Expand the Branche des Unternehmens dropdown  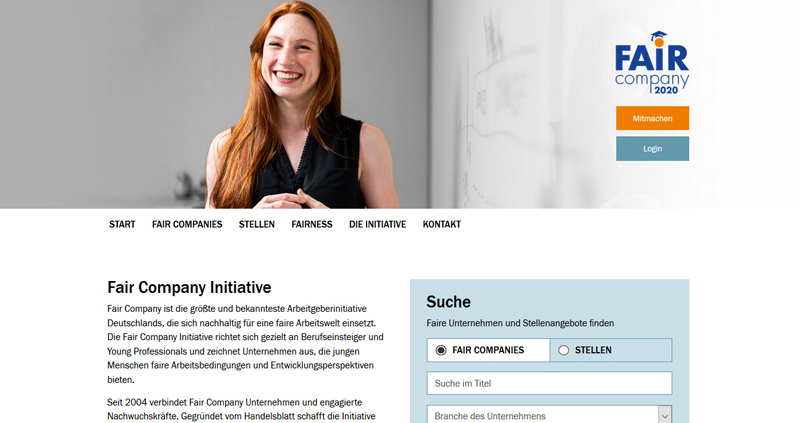pyautogui.click(x=549, y=415)
